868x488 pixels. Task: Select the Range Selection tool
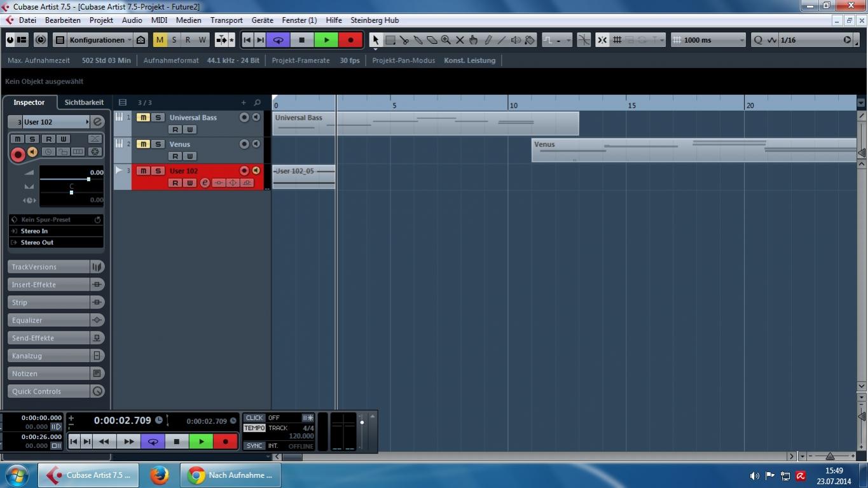tap(390, 40)
